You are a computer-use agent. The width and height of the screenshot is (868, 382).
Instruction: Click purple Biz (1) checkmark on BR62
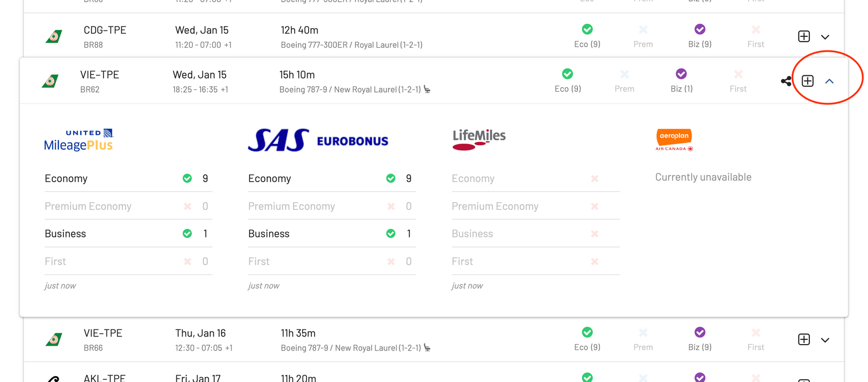tap(681, 74)
